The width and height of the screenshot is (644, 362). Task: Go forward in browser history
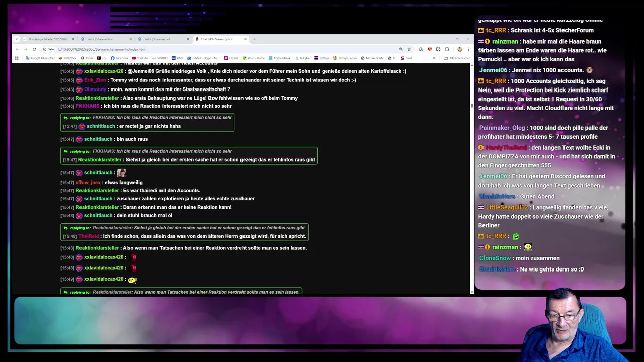click(x=26, y=49)
